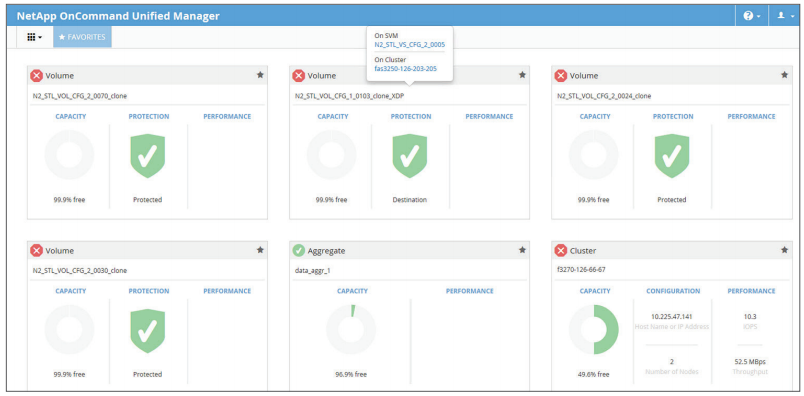This screenshot has width=804, height=396.
Task: Click the 52.5 MBps throughput value
Action: click(x=750, y=361)
